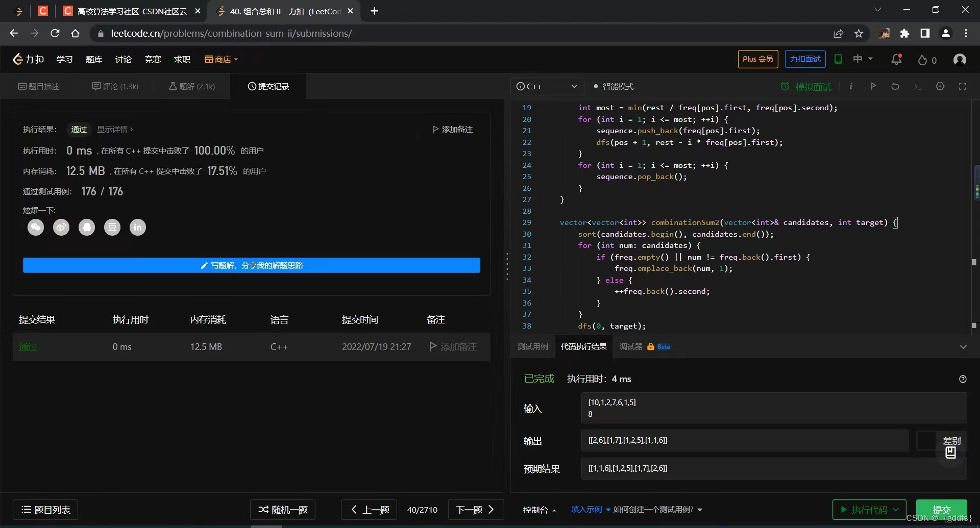Open the streak flame counter

click(x=927, y=60)
